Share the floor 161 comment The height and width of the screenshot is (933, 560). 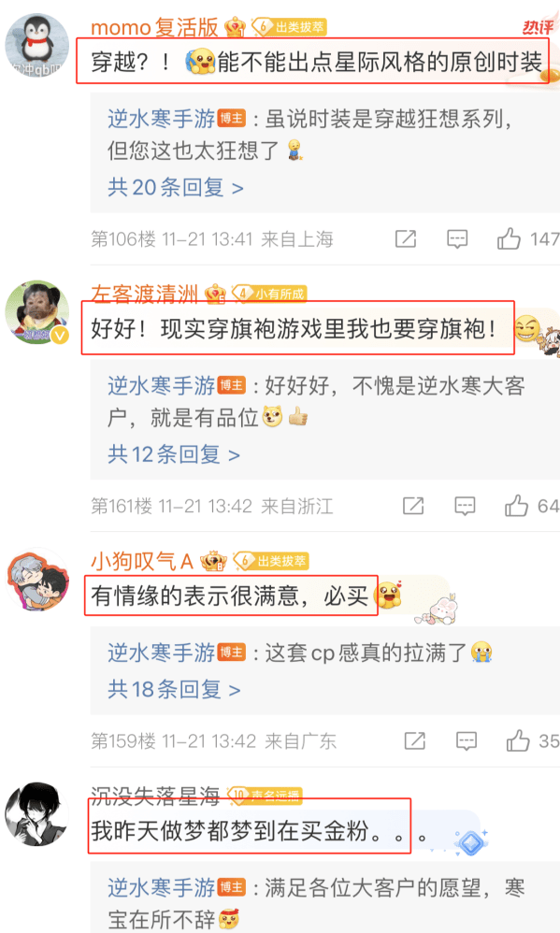point(413,507)
